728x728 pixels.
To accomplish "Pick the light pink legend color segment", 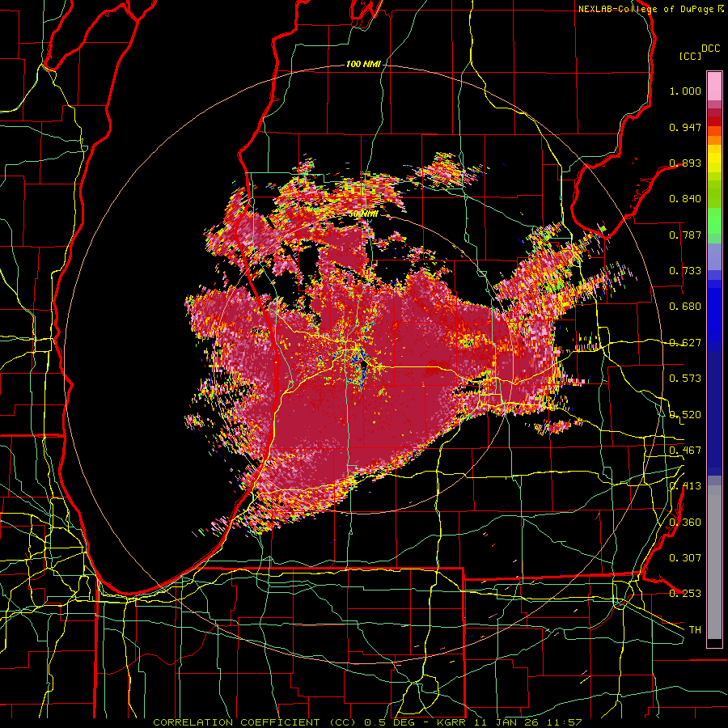I will coord(714,86).
